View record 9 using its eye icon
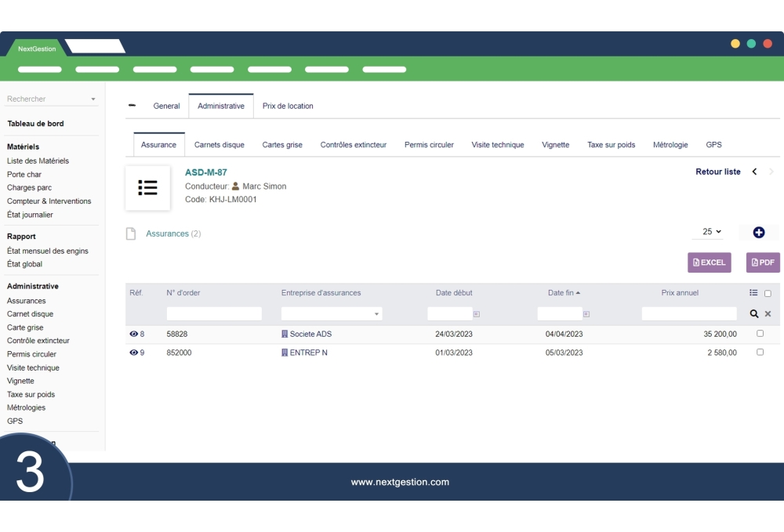This screenshot has height=532, width=784. coord(133,353)
